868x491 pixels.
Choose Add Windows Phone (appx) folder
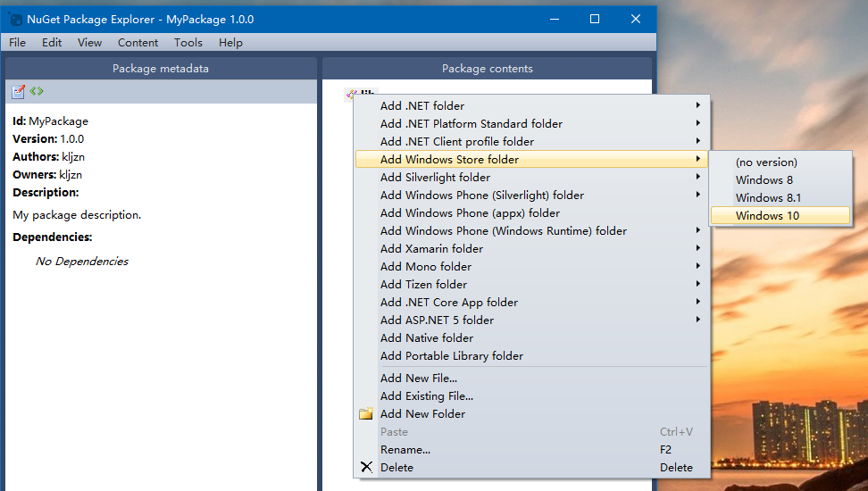click(531, 212)
